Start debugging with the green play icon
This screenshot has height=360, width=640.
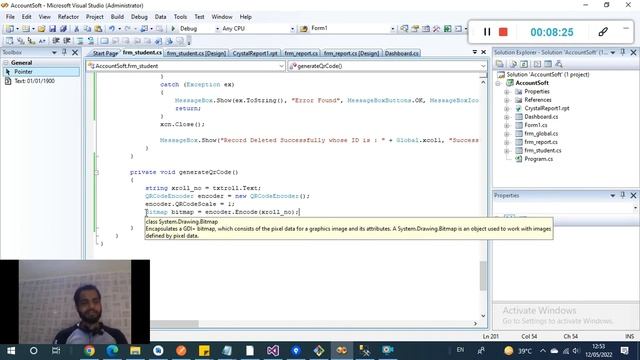(173, 29)
